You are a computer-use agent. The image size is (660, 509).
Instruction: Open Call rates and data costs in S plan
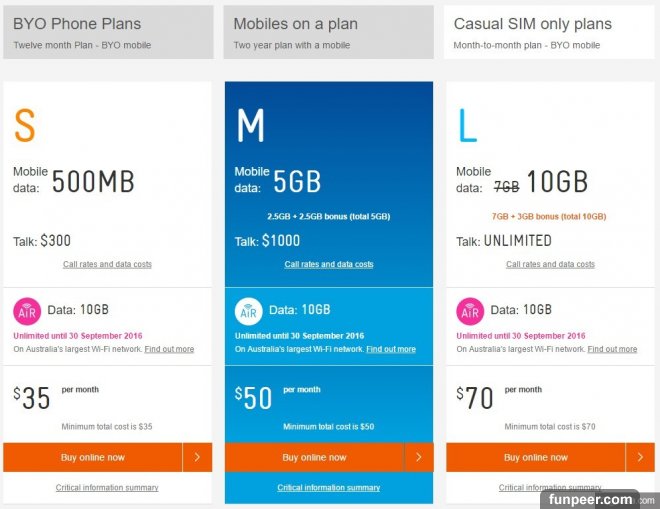coord(107,264)
